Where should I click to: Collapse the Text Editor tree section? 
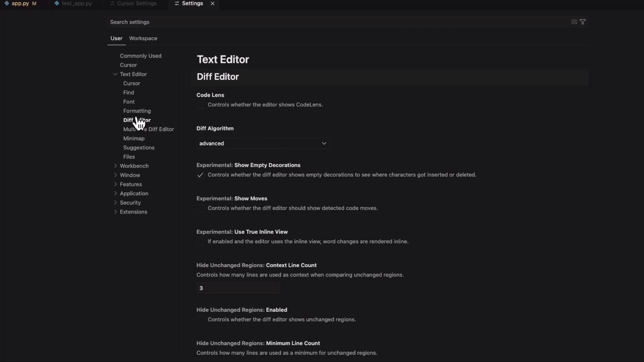pos(115,74)
